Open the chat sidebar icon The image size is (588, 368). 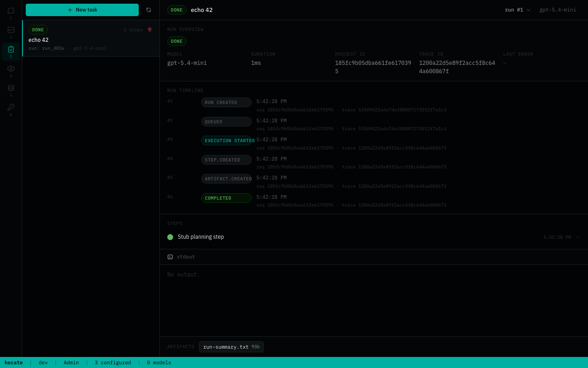coord(11,11)
